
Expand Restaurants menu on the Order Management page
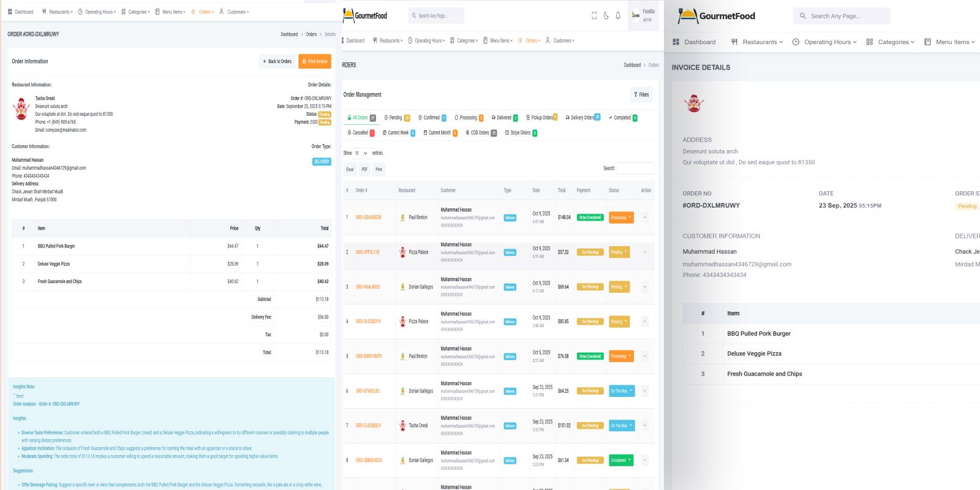[x=388, y=40]
